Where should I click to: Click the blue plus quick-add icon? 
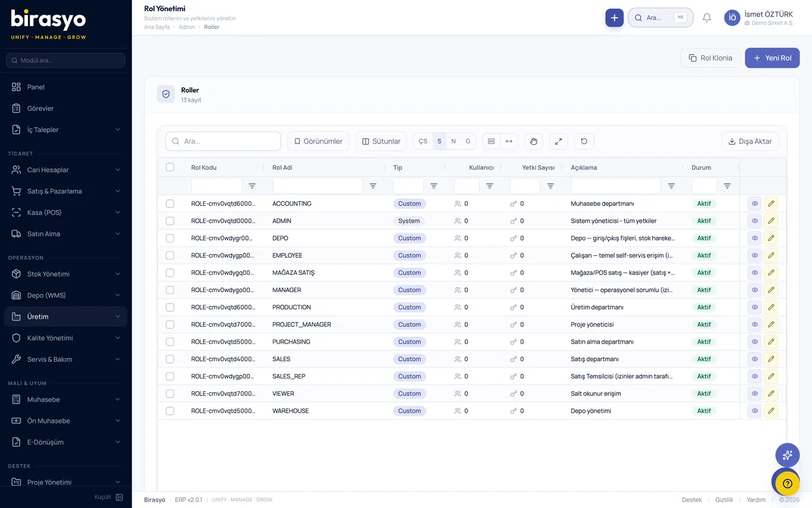click(x=614, y=18)
